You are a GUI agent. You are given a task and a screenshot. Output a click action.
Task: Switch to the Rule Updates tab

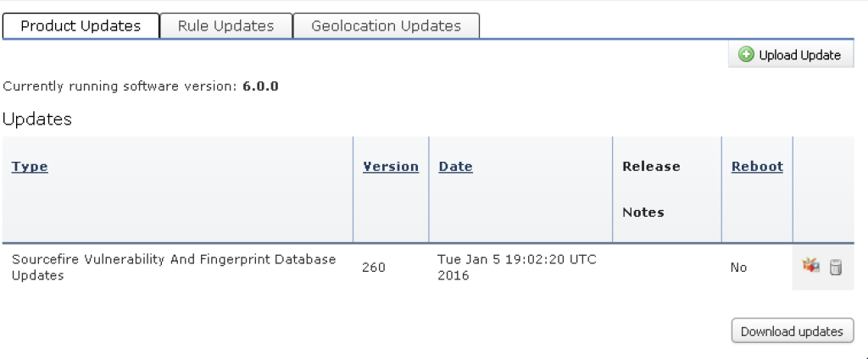pyautogui.click(x=225, y=26)
